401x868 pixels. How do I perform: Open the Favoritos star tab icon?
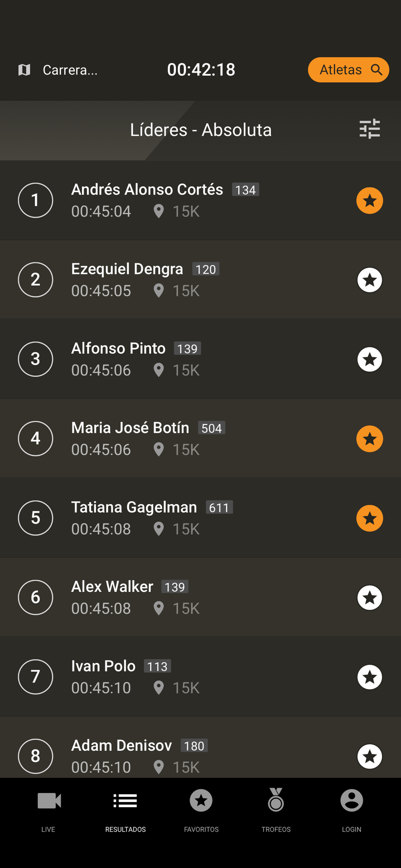[201, 801]
